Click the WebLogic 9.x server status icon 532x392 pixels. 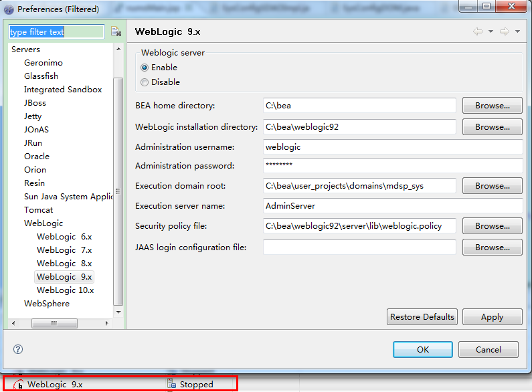click(x=18, y=385)
